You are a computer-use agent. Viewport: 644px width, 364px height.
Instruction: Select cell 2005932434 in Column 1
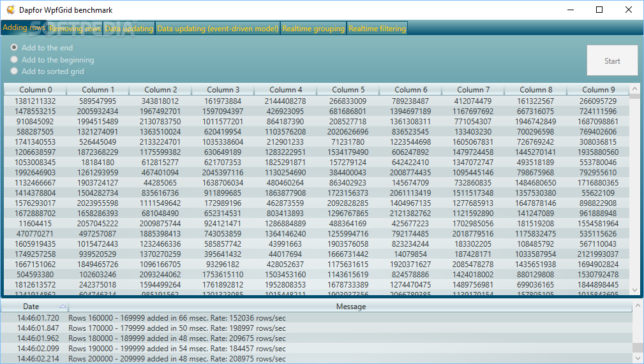click(x=98, y=111)
